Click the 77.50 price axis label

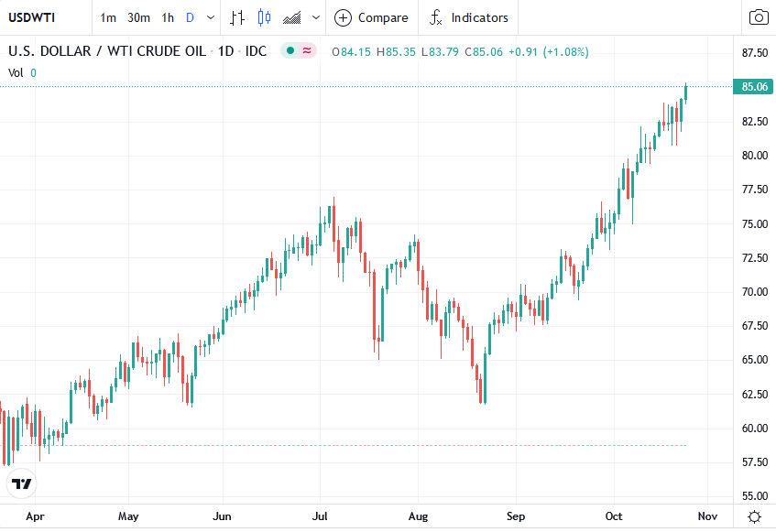755,190
